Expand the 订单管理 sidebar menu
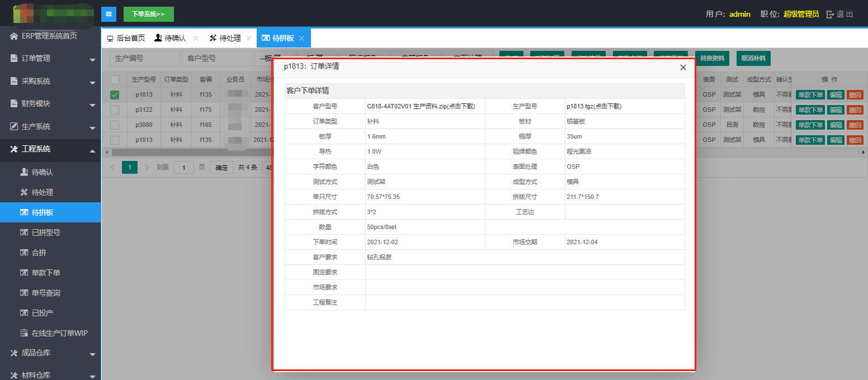 (50, 59)
